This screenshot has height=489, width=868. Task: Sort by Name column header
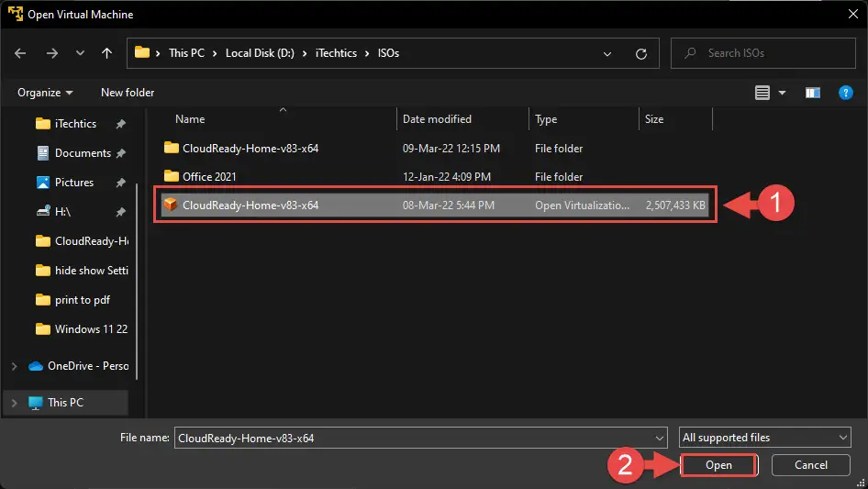coord(190,119)
